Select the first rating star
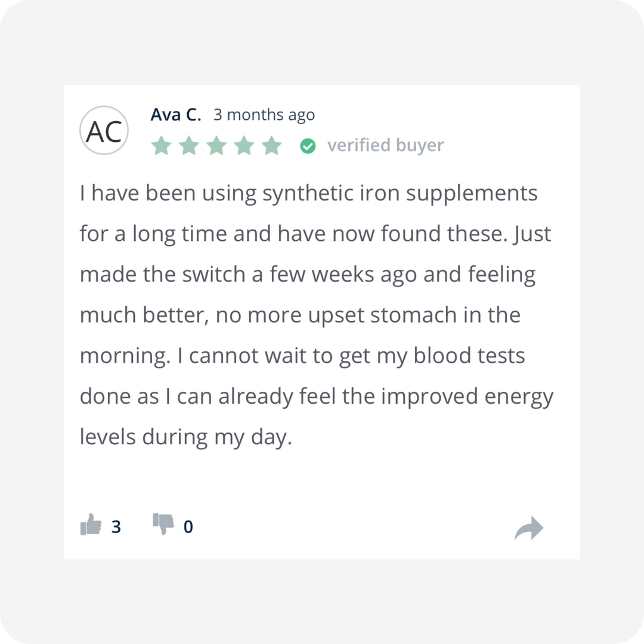Image resolution: width=644 pixels, height=644 pixels. tap(162, 145)
